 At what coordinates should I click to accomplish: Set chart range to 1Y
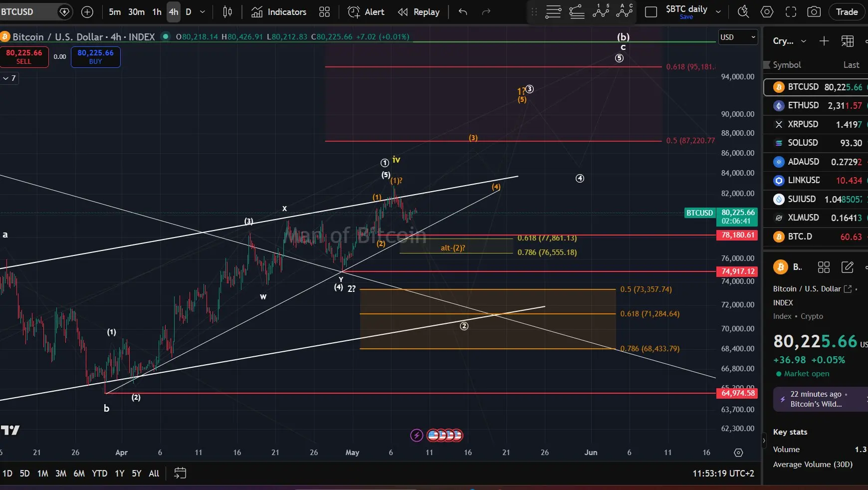coord(120,474)
